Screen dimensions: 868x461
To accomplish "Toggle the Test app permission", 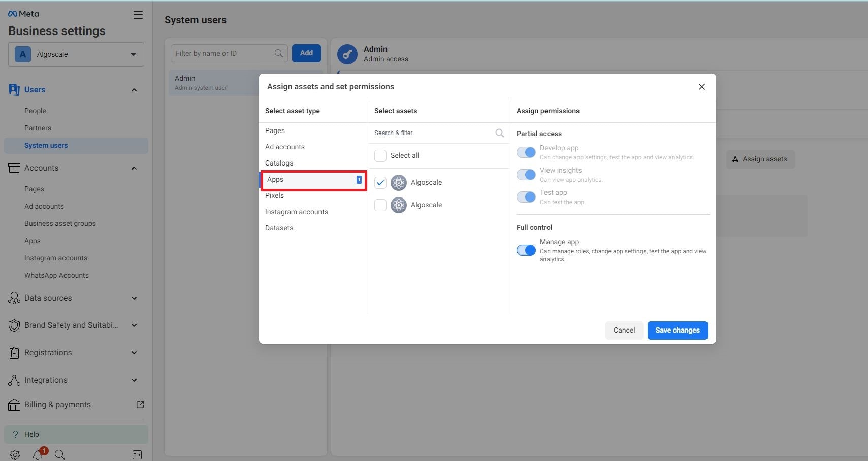I will coord(526,197).
